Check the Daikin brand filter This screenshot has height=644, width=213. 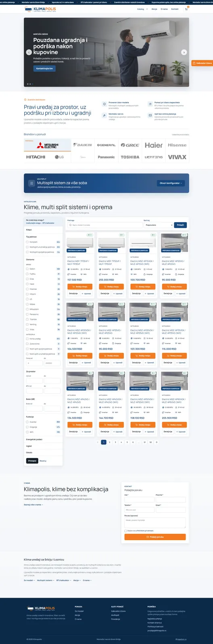pos(27,269)
